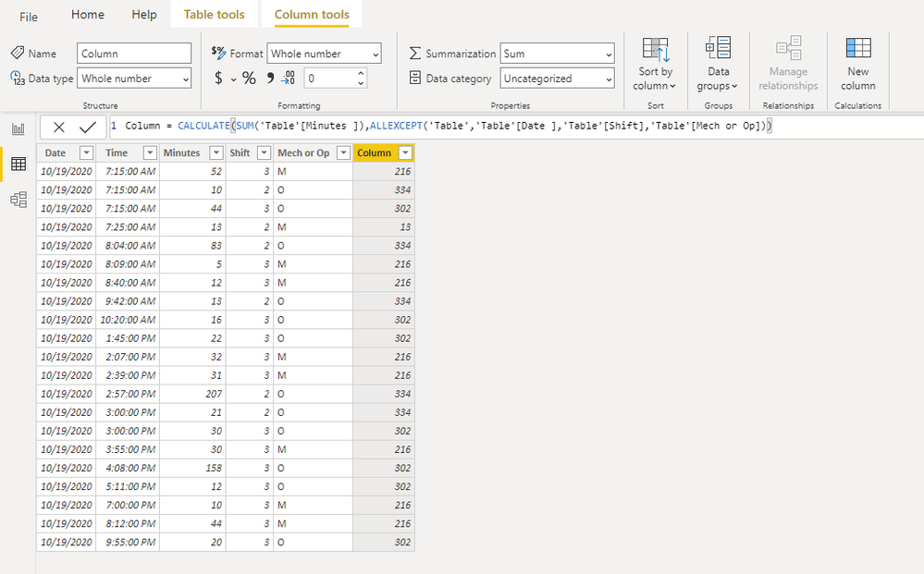The height and width of the screenshot is (574, 924).
Task: Decrease decimal places with down arrow
Action: tap(361, 83)
